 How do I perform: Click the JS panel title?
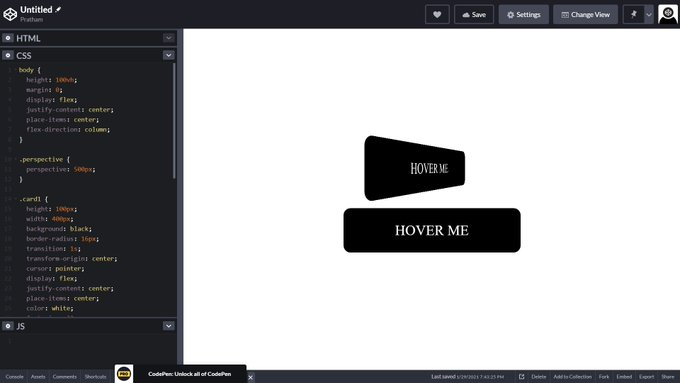click(x=21, y=326)
